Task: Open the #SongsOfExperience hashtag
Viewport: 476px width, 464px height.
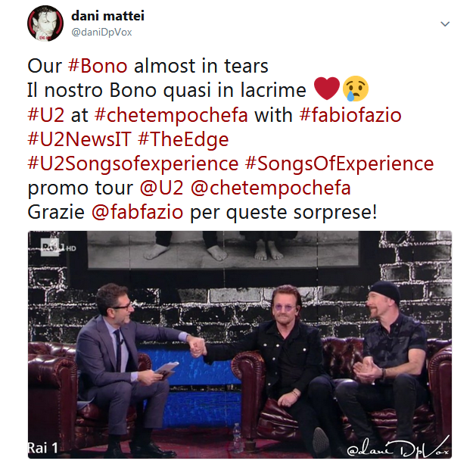Action: tap(339, 163)
